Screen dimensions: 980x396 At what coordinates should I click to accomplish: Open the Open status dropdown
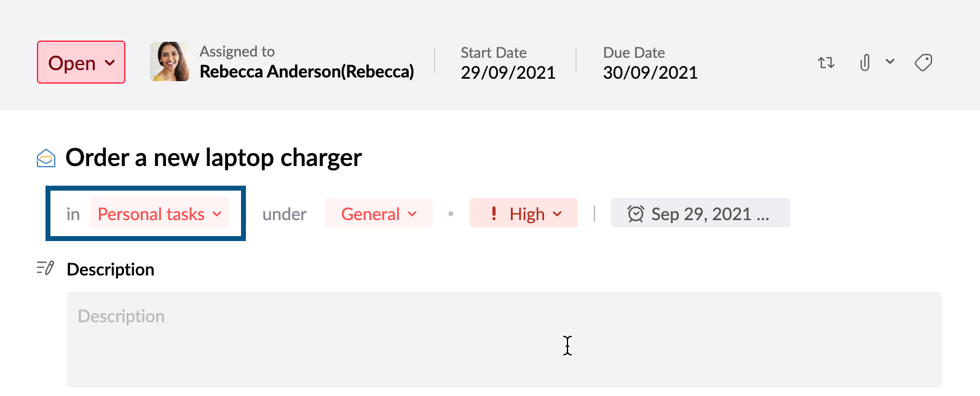pos(81,63)
